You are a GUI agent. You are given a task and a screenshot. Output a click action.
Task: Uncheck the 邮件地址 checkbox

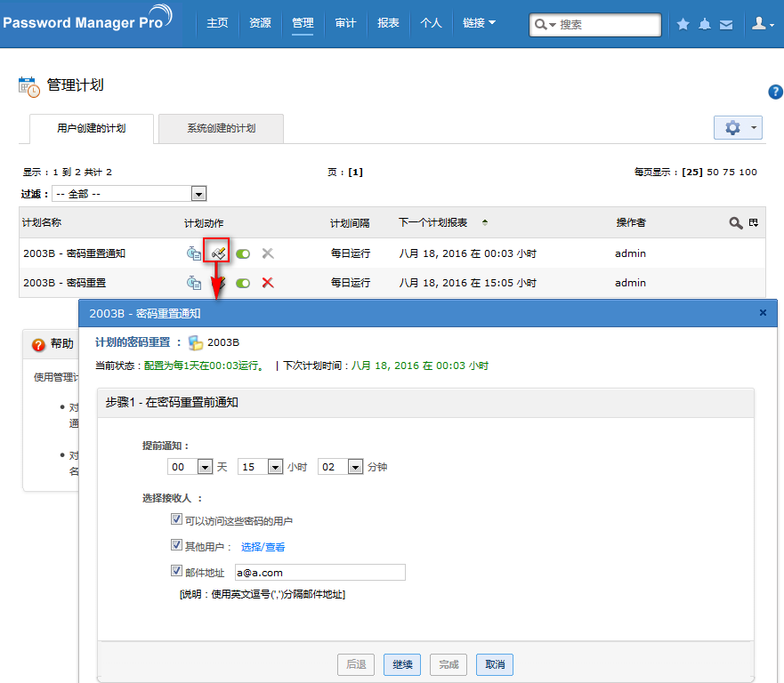tap(176, 572)
